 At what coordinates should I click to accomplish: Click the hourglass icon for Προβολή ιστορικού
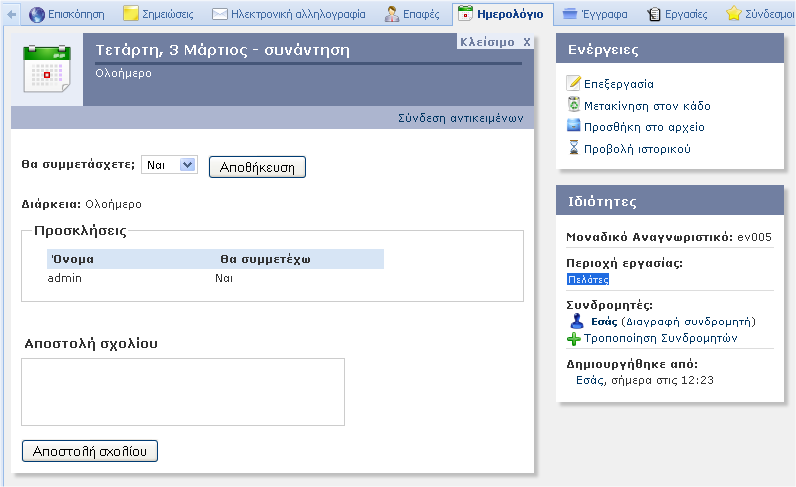[573, 149]
